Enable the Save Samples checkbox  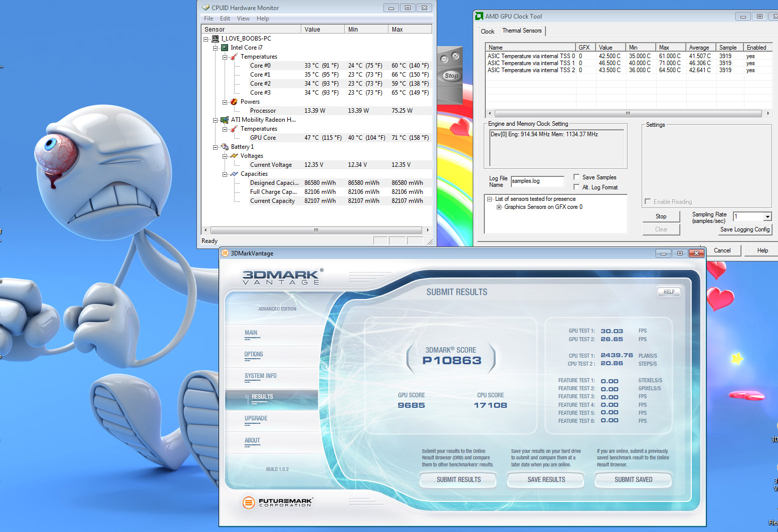576,177
